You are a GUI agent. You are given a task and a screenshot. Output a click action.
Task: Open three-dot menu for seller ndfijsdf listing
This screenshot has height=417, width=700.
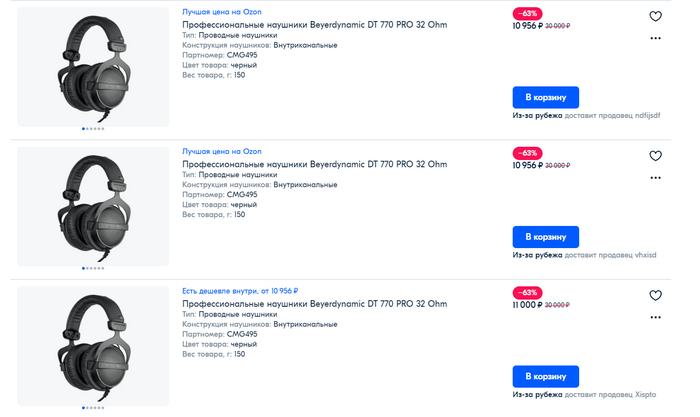[655, 38]
